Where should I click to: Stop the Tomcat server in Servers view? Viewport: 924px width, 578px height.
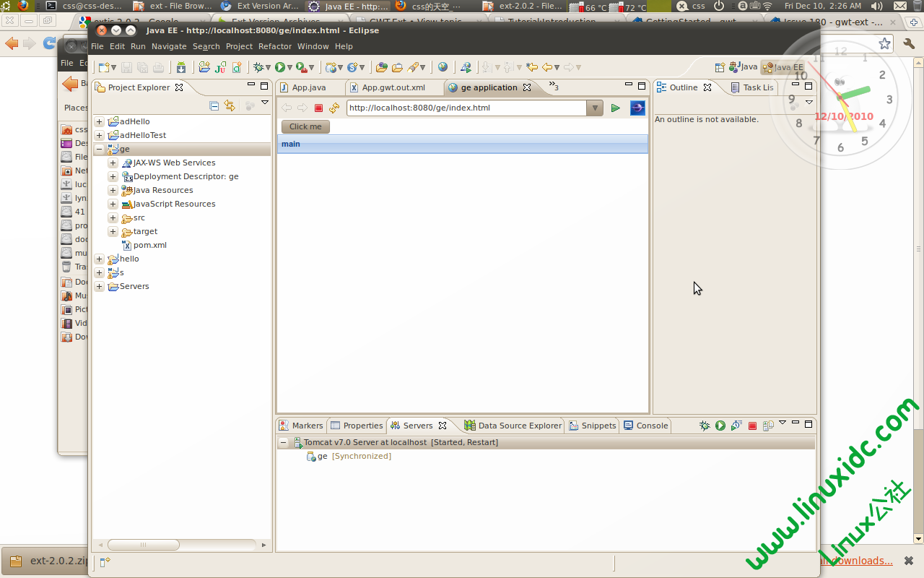(752, 426)
